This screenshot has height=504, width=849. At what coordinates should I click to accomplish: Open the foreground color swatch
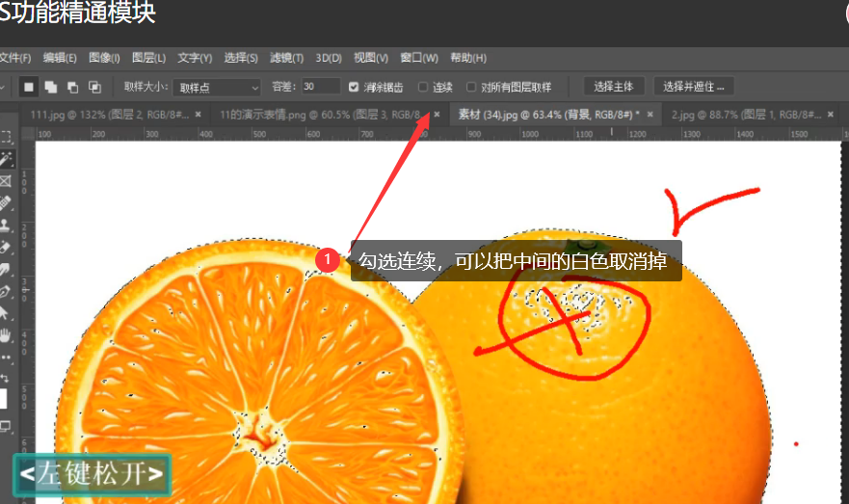coord(3,398)
